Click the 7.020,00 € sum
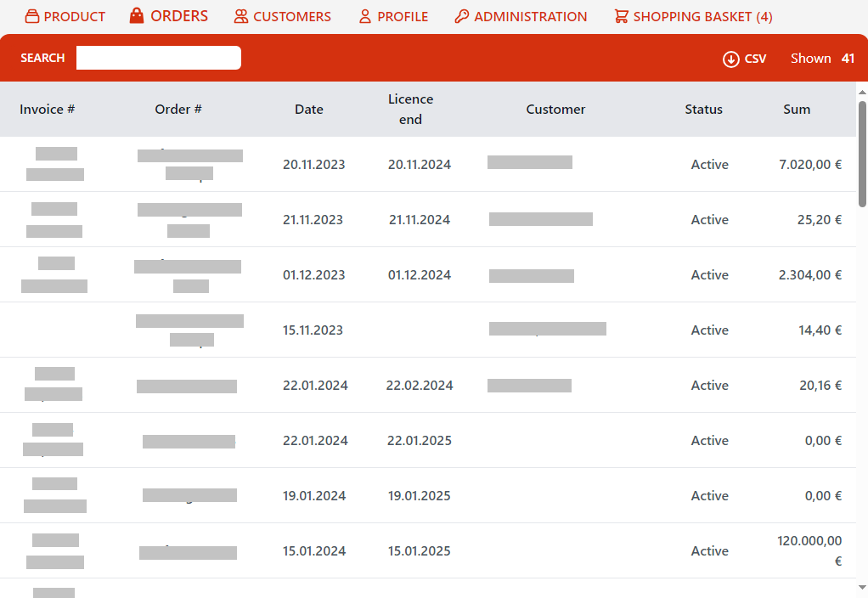 coord(810,165)
